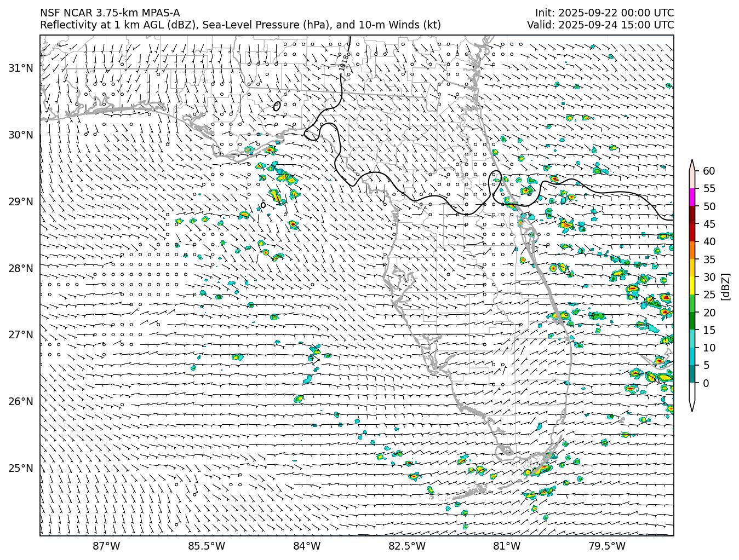The height and width of the screenshot is (560, 739).
Task: Click the magenta 50–55 dBZ colorbar segment
Action: tap(692, 197)
